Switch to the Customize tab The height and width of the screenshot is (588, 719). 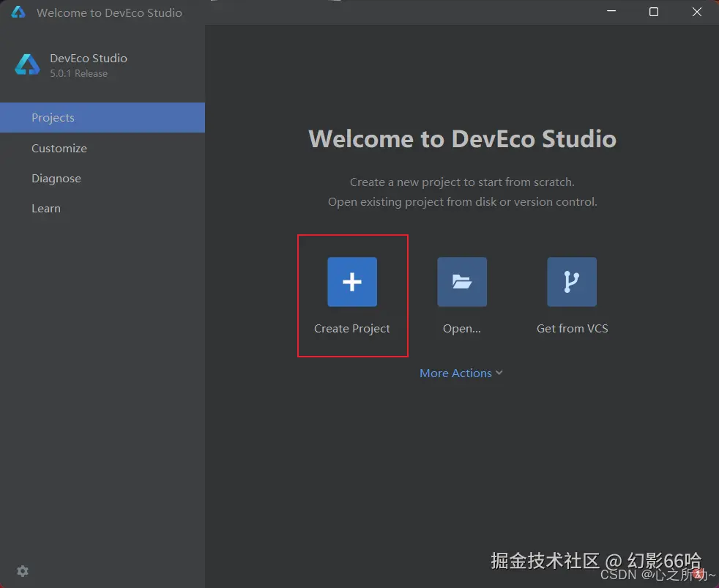click(103, 148)
